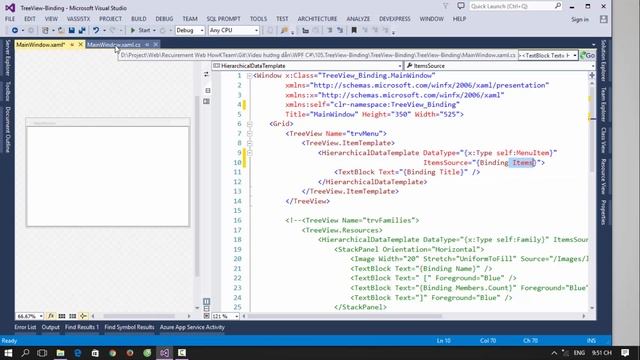Viewport: 640px width, 360px height.
Task: Click the Undo arrow icon
Action: tap(96, 30)
